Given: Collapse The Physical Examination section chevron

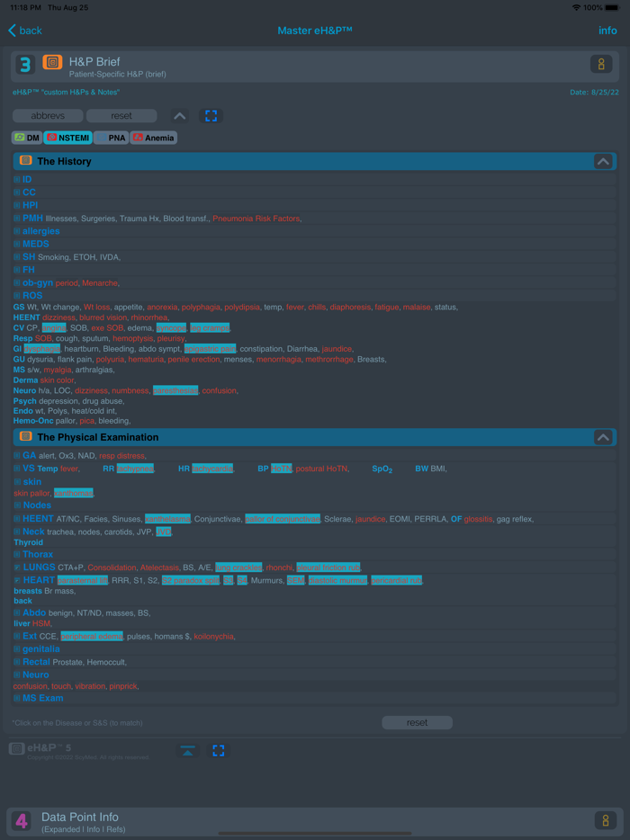Looking at the screenshot, I should [603, 437].
